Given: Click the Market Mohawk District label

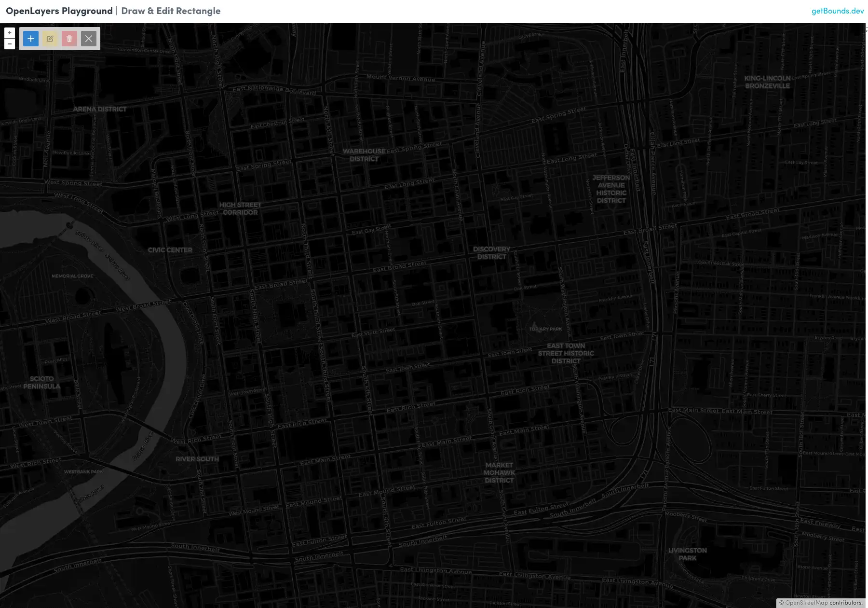Looking at the screenshot, I should (x=499, y=472).
